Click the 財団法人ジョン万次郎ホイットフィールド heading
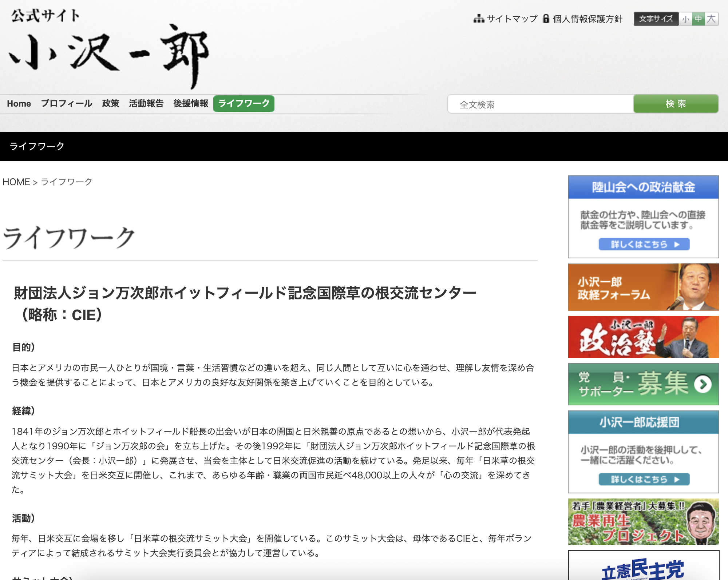 tap(245, 304)
